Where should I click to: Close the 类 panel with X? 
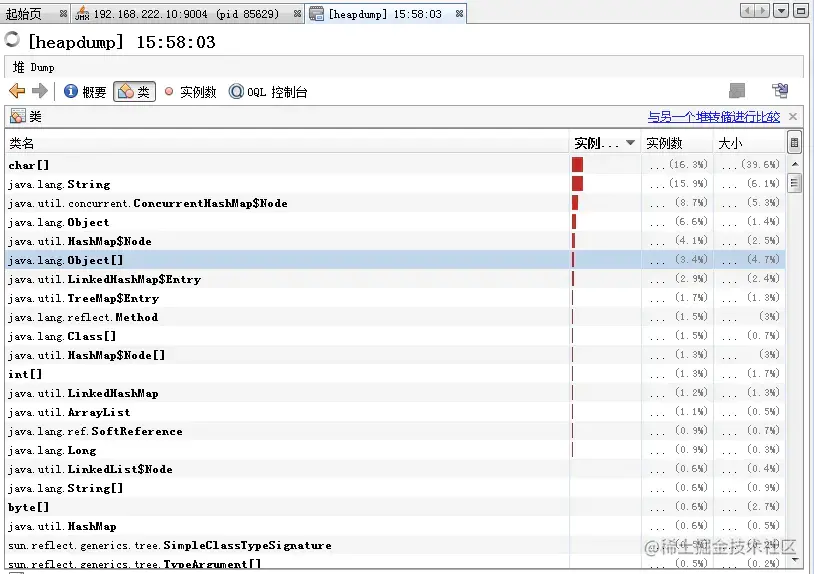click(x=793, y=116)
